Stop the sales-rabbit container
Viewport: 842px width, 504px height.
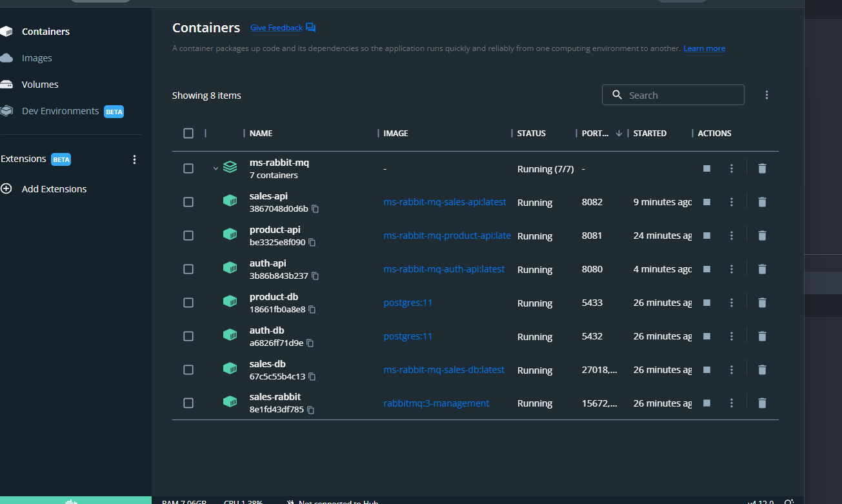click(x=707, y=403)
